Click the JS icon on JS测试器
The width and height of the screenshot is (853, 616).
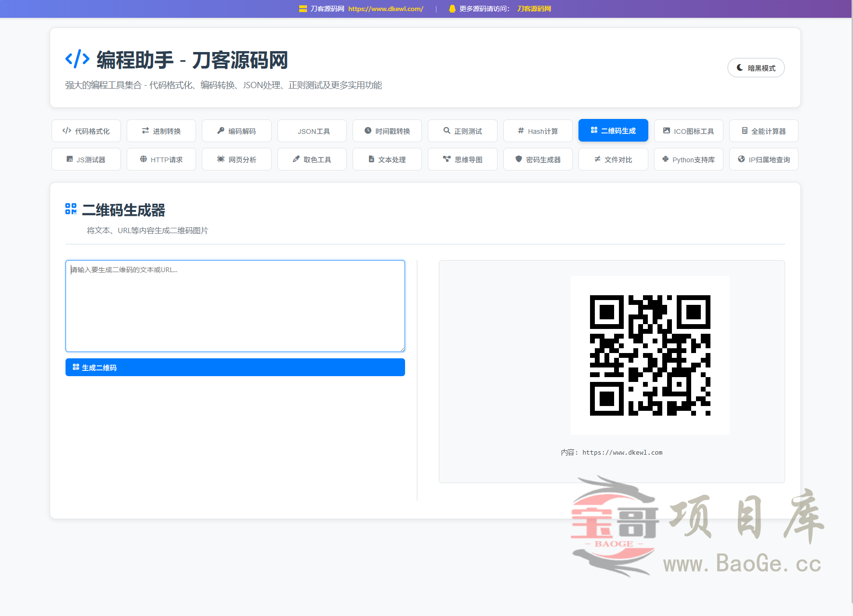pos(70,159)
